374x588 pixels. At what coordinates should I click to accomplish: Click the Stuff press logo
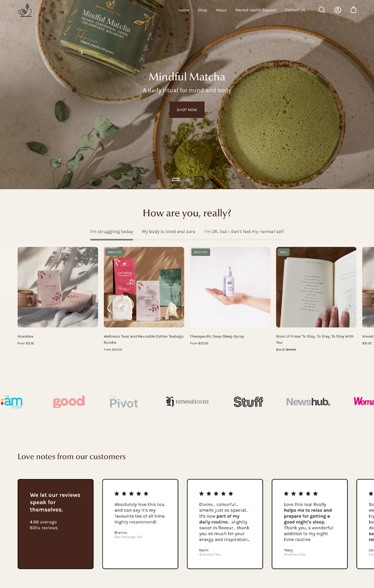tap(248, 401)
